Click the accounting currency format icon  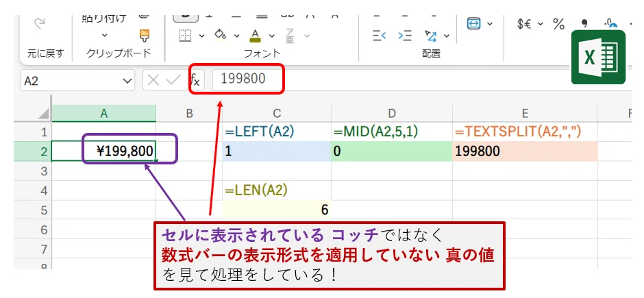tap(525, 24)
